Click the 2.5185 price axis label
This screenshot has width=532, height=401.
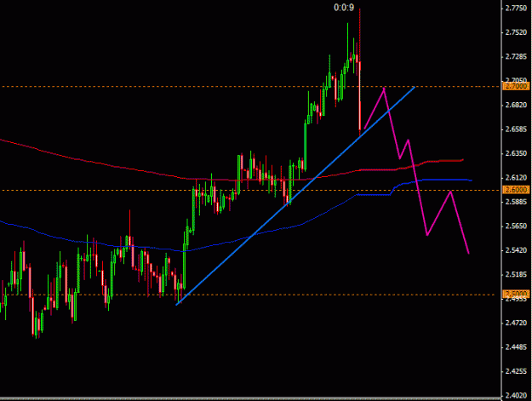coord(516,274)
